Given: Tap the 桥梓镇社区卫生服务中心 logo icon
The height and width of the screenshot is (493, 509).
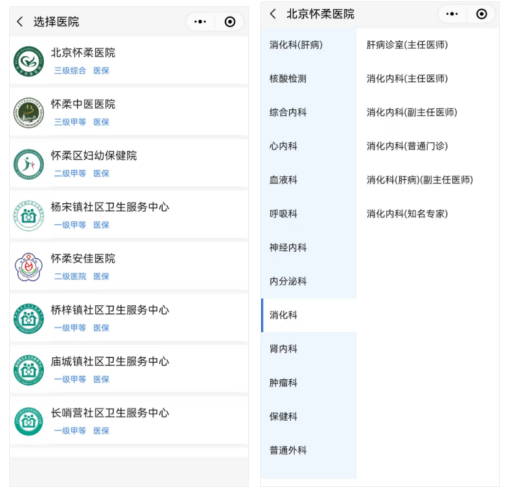Looking at the screenshot, I should (x=29, y=319).
